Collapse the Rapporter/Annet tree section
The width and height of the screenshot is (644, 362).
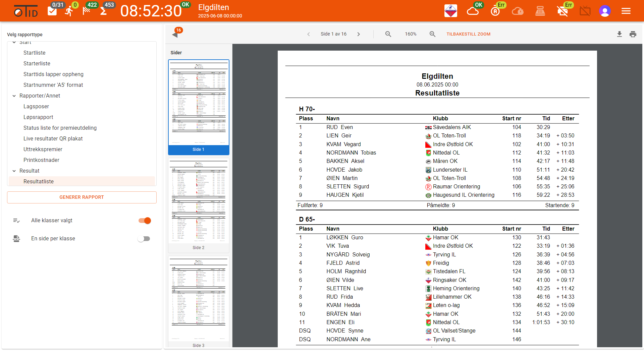point(14,96)
